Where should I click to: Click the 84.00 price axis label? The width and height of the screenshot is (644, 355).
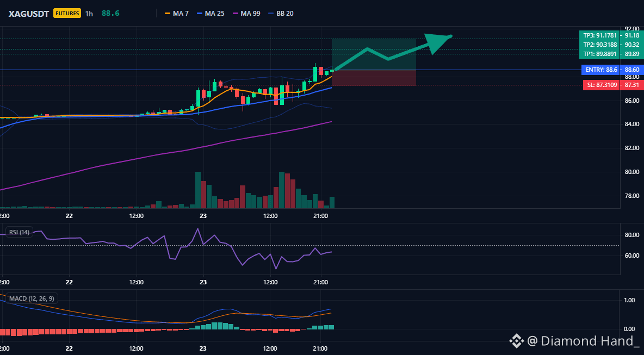[631, 124]
